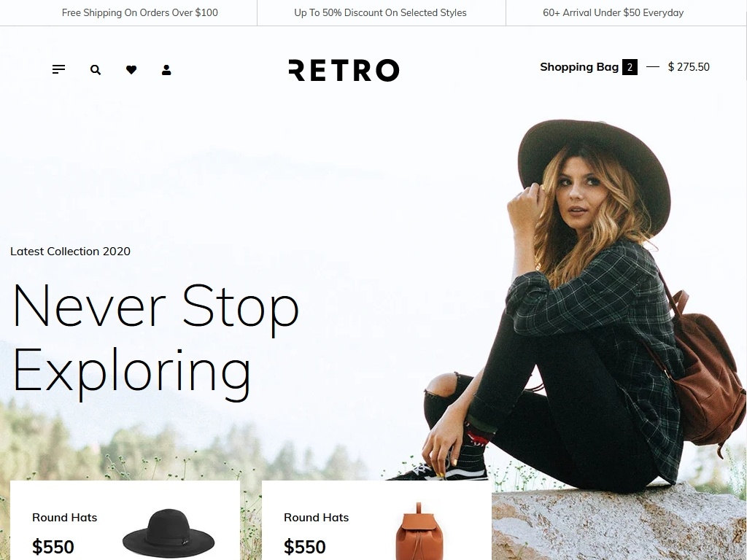The height and width of the screenshot is (560, 747).
Task: Click the Never Stop Exploring headline
Action: pyautogui.click(x=155, y=342)
